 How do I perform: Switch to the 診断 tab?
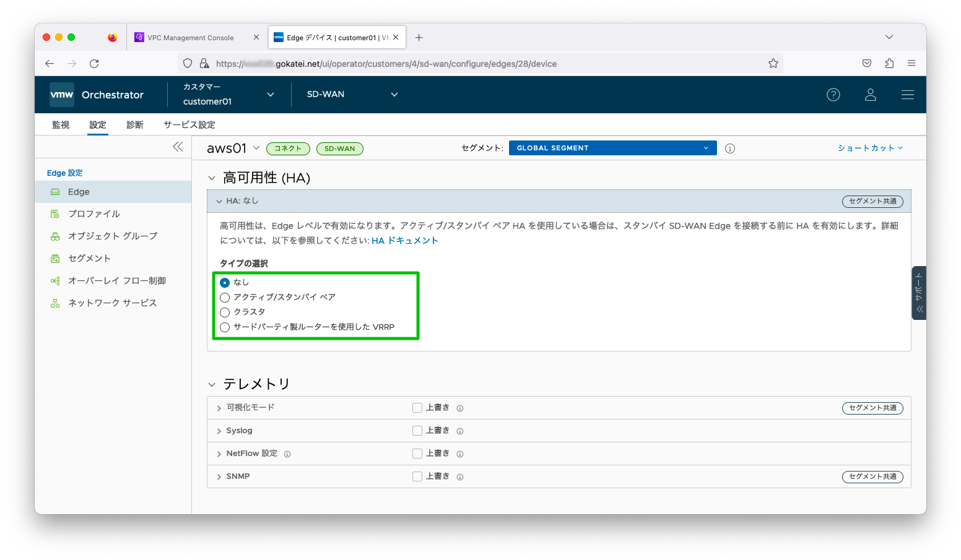135,124
